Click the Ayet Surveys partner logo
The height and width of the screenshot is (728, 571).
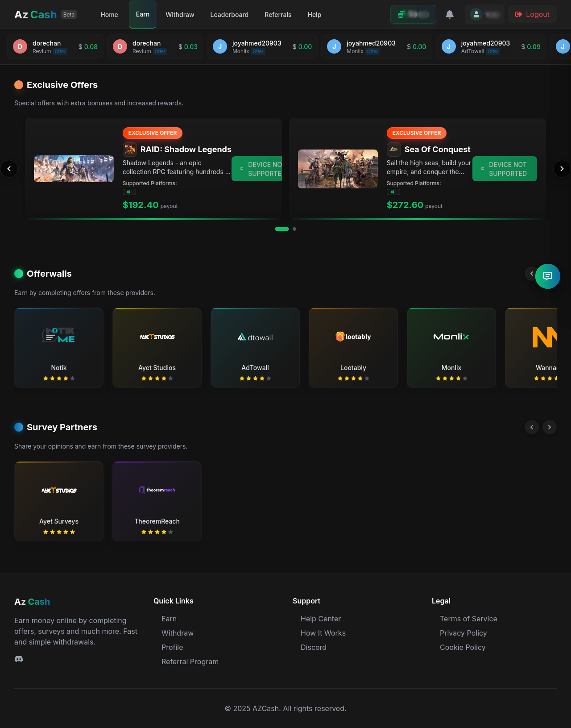59,490
